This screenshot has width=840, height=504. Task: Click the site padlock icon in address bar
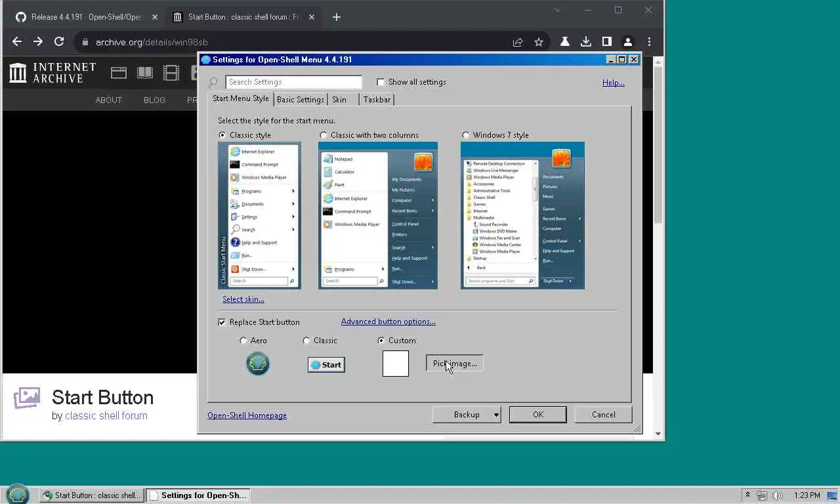coord(85,42)
